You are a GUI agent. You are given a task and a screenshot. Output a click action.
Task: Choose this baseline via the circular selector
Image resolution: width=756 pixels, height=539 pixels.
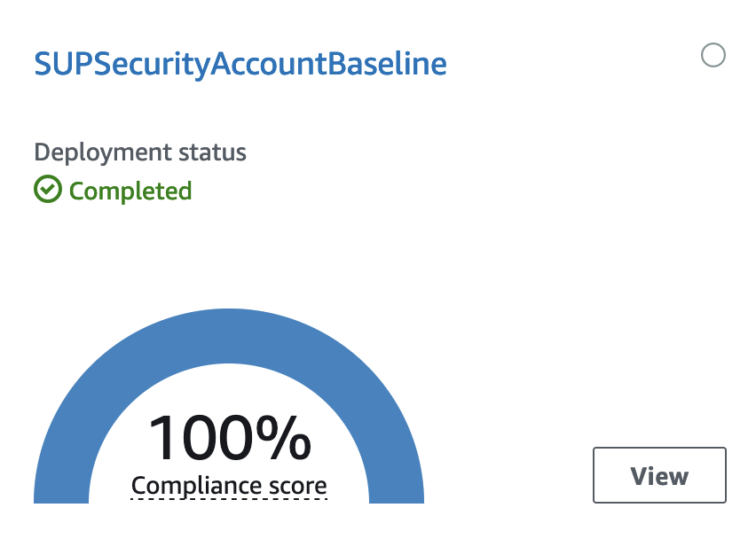coord(713,55)
